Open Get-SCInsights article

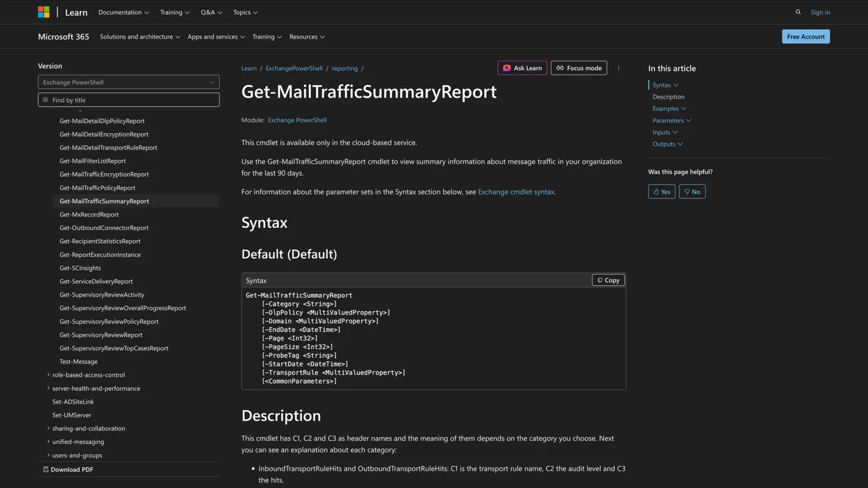click(80, 268)
